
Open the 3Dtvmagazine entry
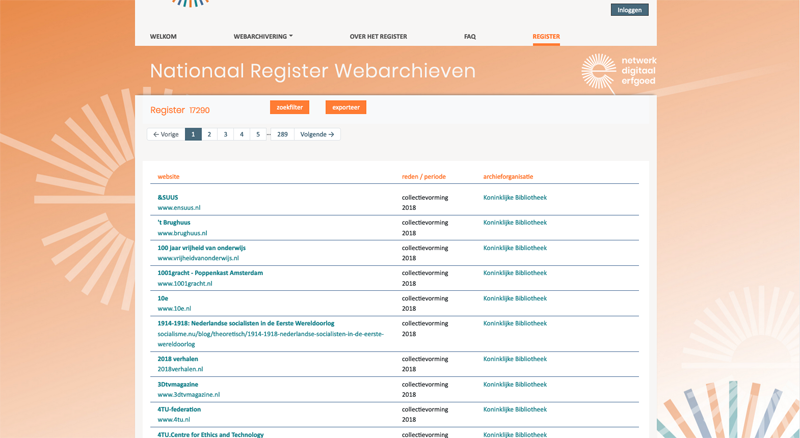[x=178, y=384]
